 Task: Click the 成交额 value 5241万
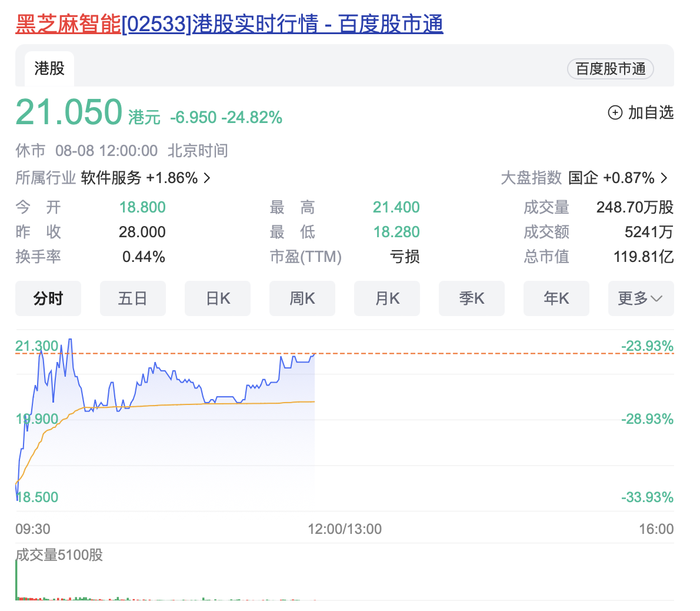(x=649, y=232)
